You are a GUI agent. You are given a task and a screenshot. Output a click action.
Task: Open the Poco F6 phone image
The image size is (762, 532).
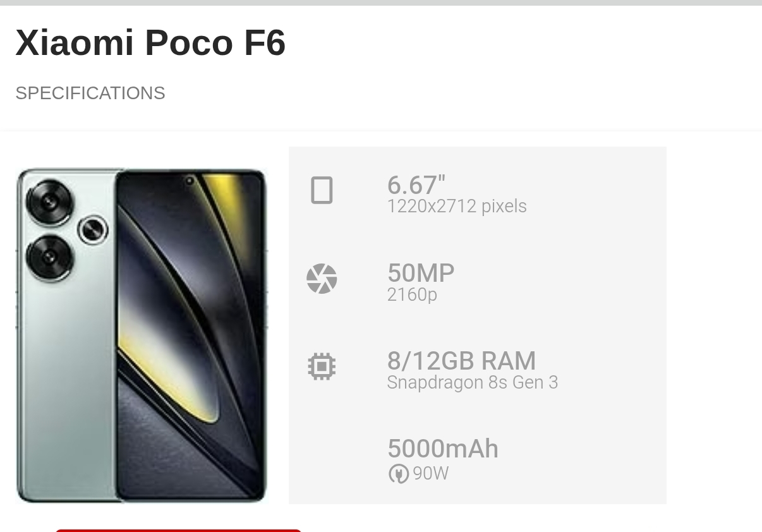pyautogui.click(x=142, y=335)
